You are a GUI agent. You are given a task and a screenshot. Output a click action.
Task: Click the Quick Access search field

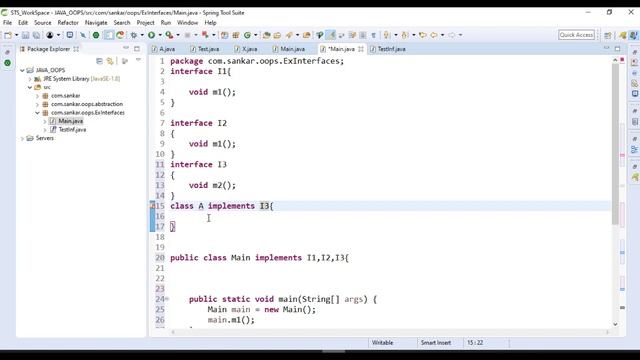tap(576, 35)
